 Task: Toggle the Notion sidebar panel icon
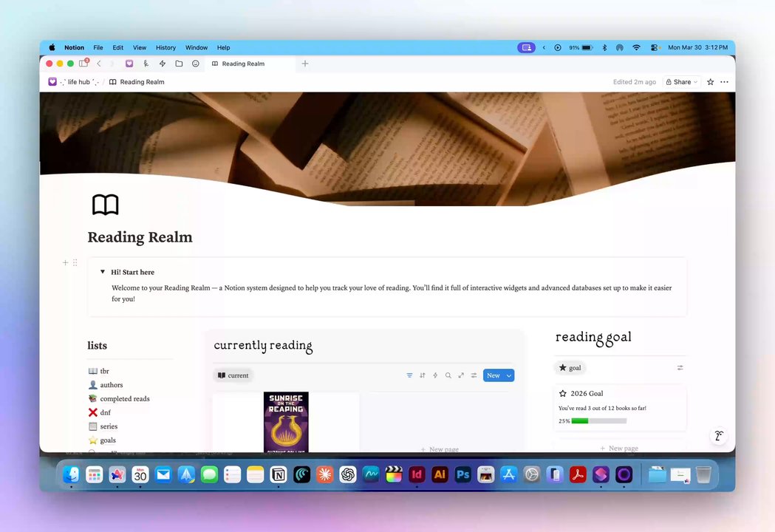click(83, 64)
